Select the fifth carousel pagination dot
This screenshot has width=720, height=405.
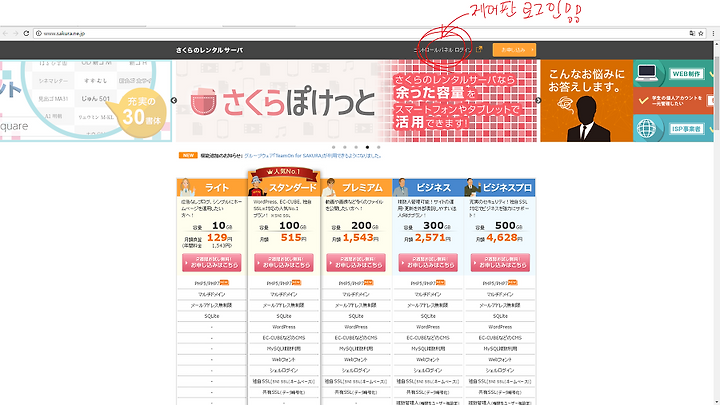coord(378,147)
